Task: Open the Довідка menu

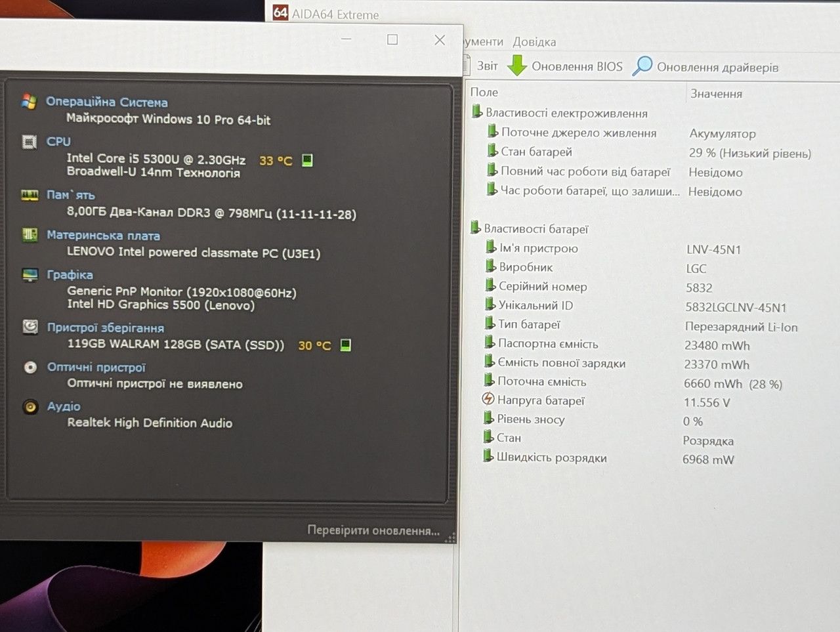Action: point(534,42)
